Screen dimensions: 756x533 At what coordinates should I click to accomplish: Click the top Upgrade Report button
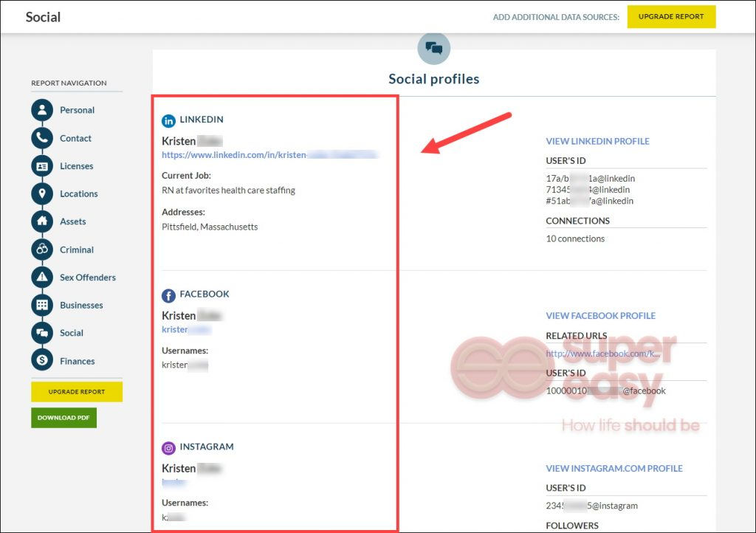tap(671, 16)
